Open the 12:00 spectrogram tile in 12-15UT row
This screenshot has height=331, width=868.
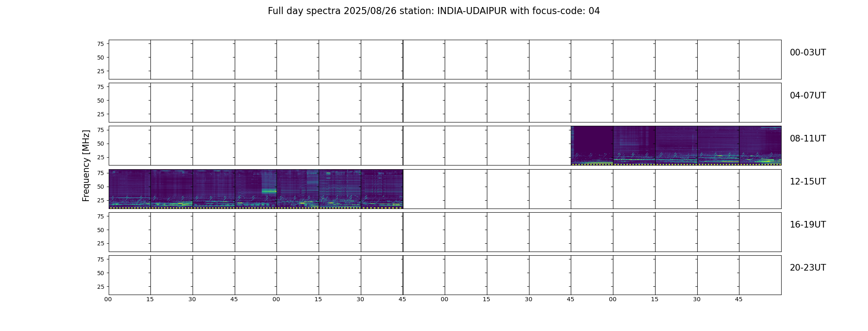click(x=130, y=189)
